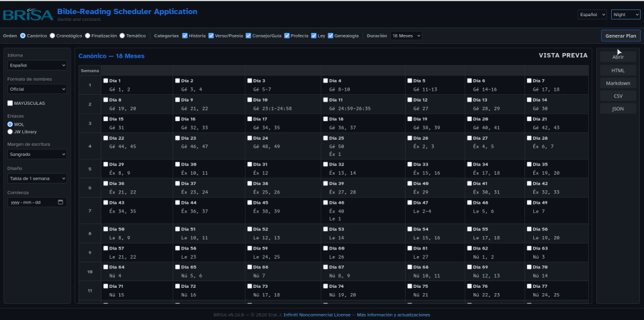Open Más información y actualizaciones link
The width and height of the screenshot is (644, 320).
click(x=394, y=315)
